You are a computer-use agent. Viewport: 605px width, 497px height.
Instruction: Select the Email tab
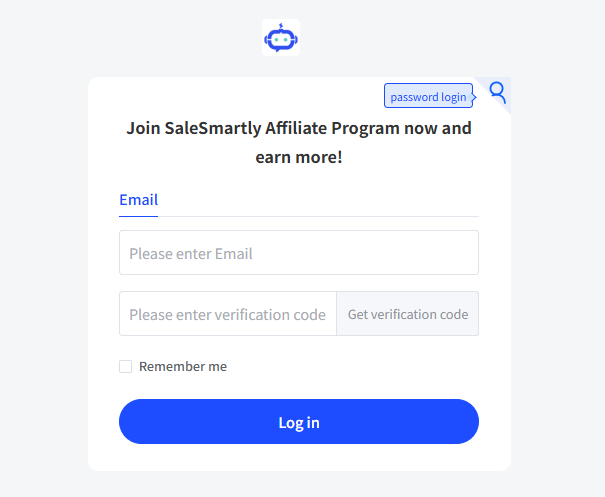(x=138, y=200)
